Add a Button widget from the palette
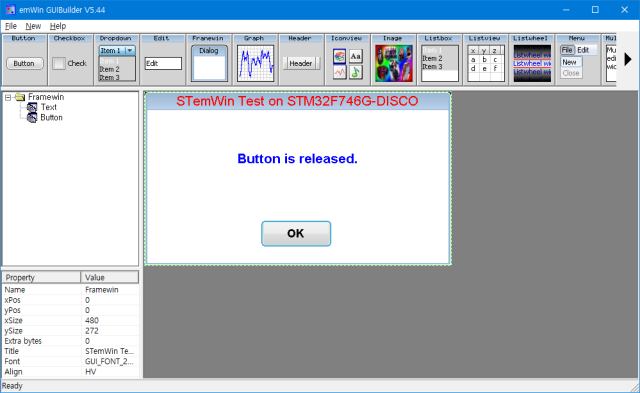This screenshot has width=640, height=393. tap(24, 60)
